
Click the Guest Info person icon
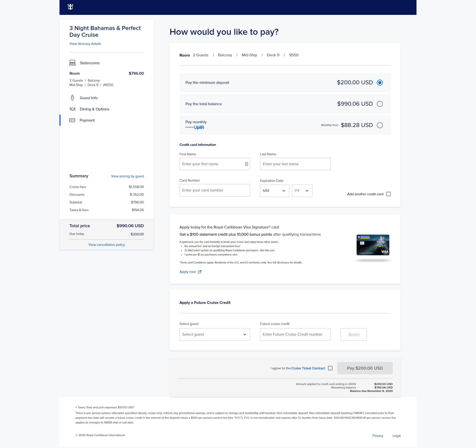pos(72,98)
